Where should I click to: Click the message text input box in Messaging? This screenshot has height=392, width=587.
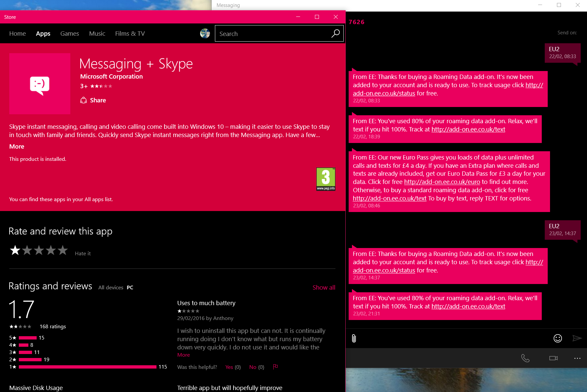click(455, 338)
